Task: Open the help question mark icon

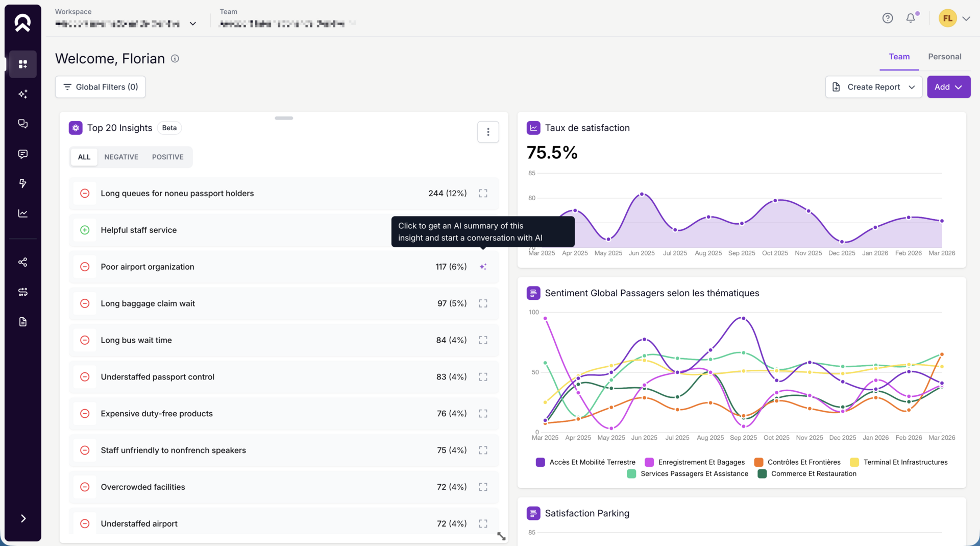Action: [888, 18]
